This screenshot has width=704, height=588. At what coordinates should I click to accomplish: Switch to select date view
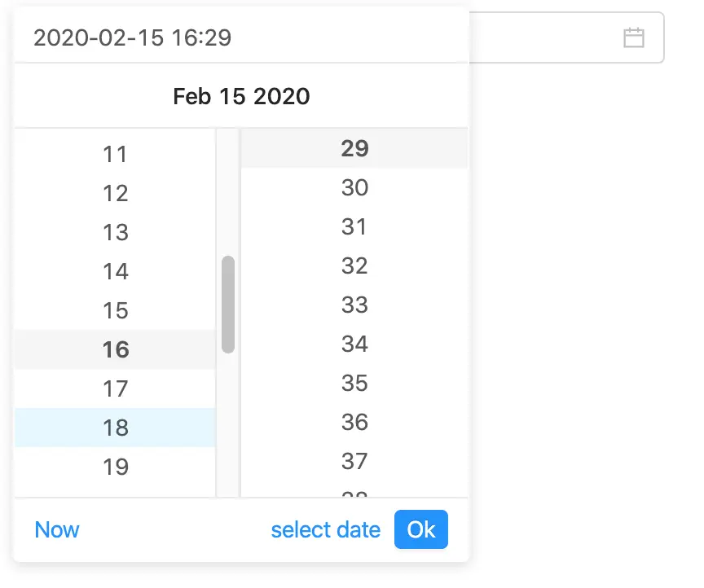pyautogui.click(x=325, y=530)
